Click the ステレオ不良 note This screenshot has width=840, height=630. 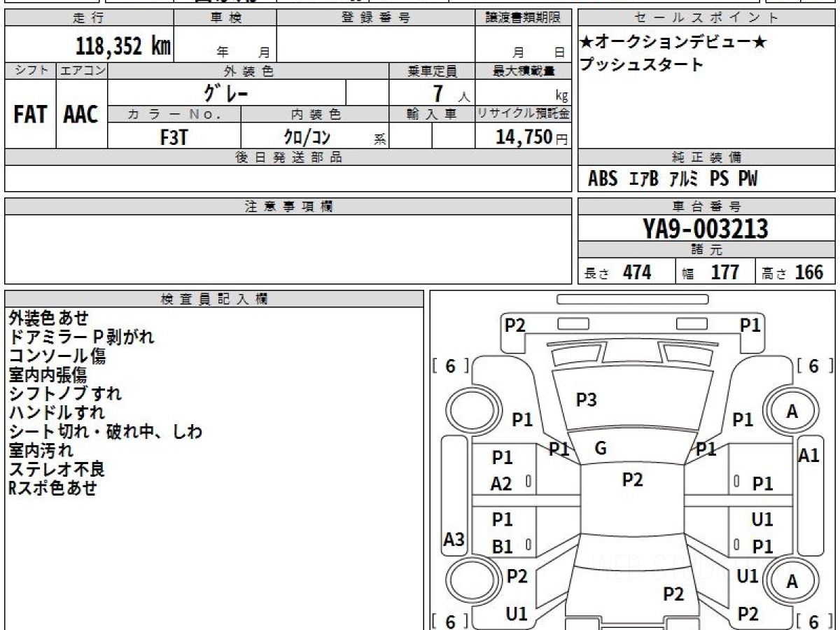click(x=57, y=469)
